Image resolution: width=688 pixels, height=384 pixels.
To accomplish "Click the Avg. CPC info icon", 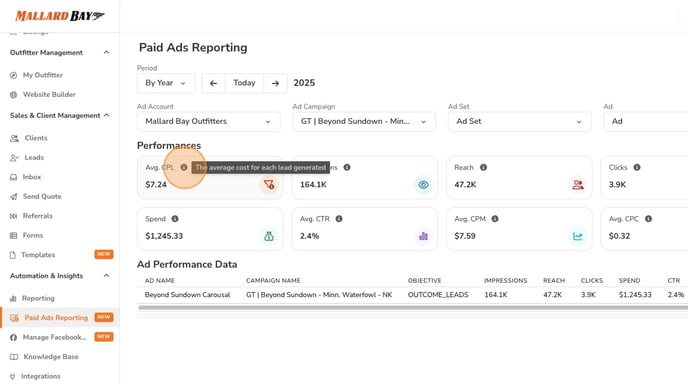I will (x=648, y=219).
